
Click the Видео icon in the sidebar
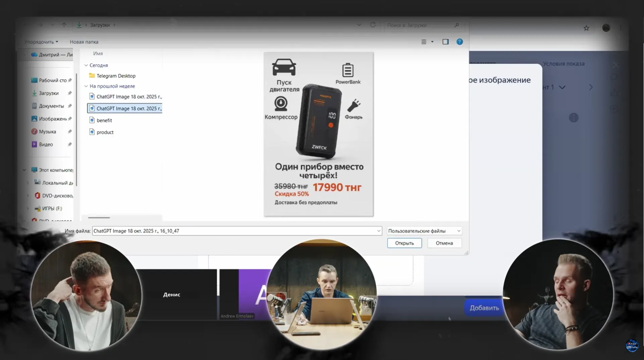point(34,144)
